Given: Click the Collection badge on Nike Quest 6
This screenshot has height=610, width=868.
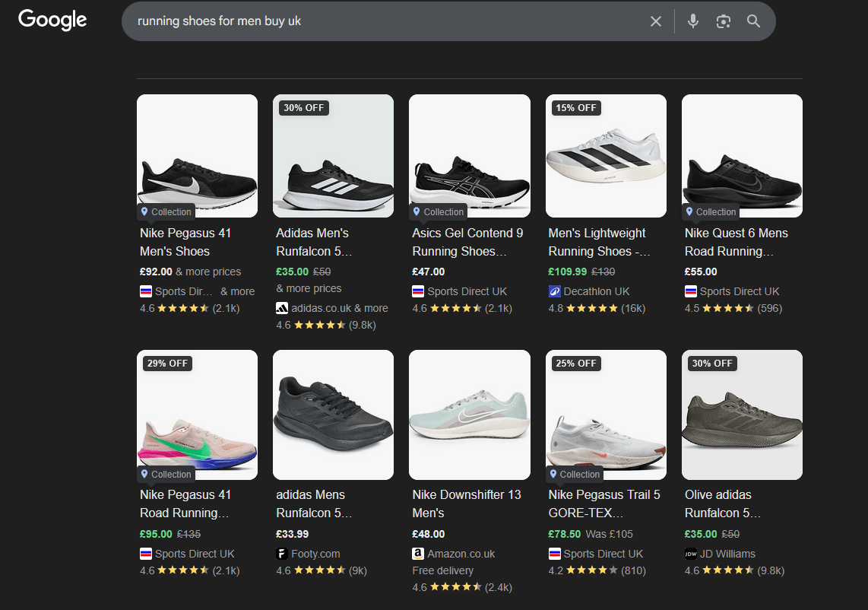Looking at the screenshot, I should coord(710,212).
